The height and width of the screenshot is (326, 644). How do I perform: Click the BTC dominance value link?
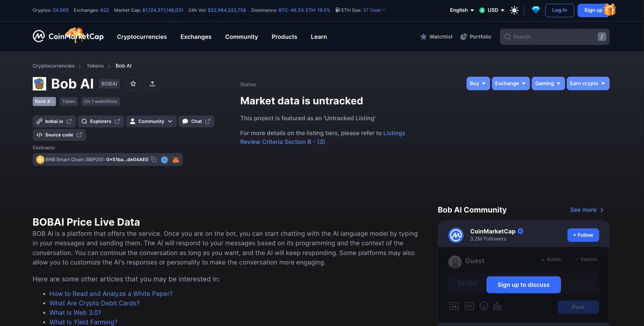tap(291, 10)
